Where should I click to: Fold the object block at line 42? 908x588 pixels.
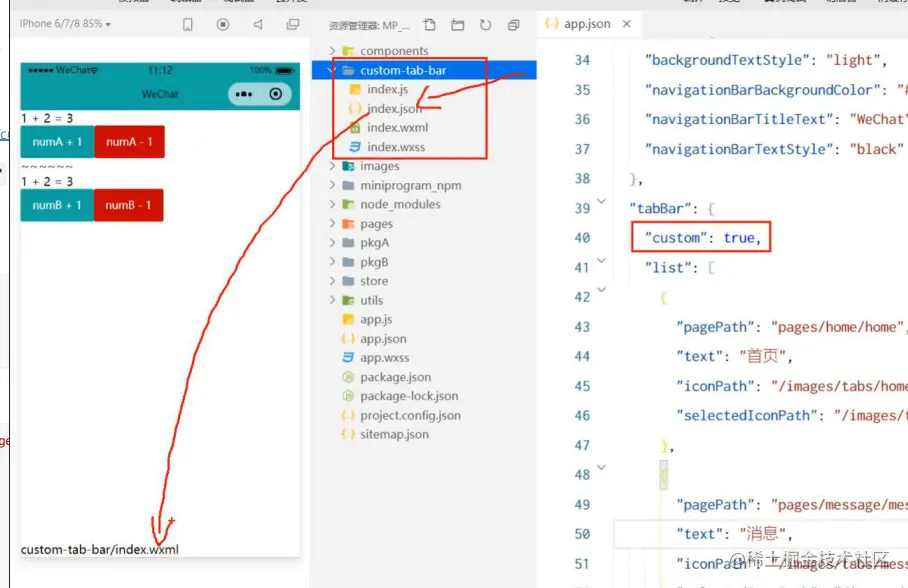(x=602, y=290)
